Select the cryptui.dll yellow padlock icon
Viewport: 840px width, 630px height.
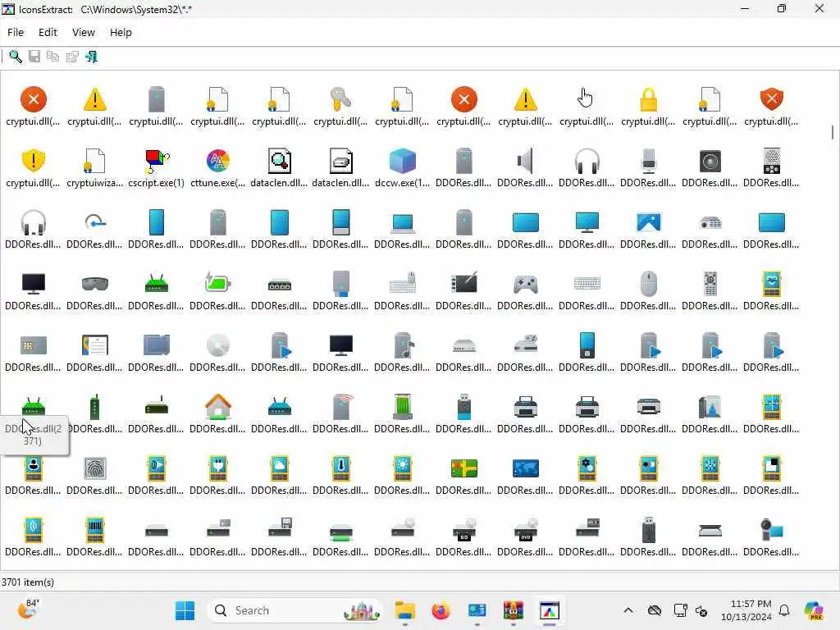648,99
